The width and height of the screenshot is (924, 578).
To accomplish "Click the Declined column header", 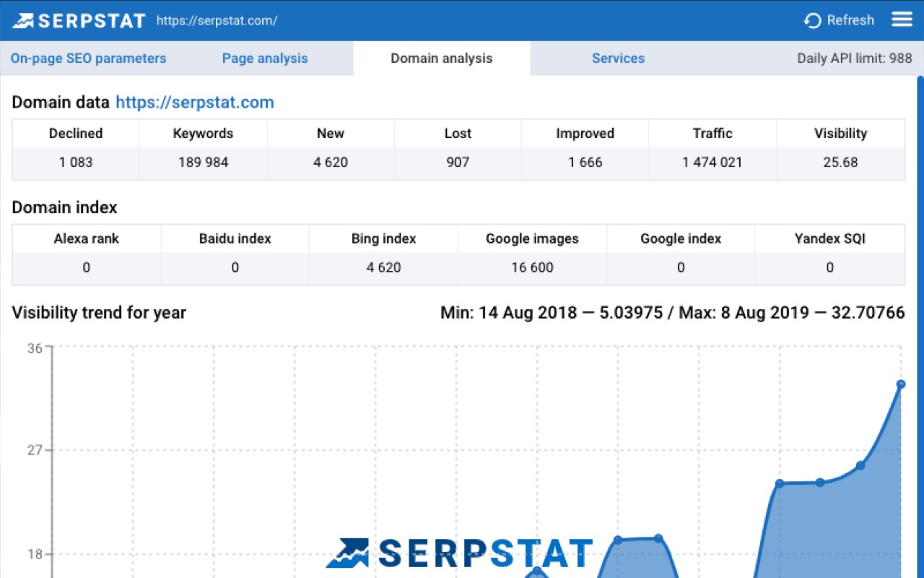I will point(76,134).
